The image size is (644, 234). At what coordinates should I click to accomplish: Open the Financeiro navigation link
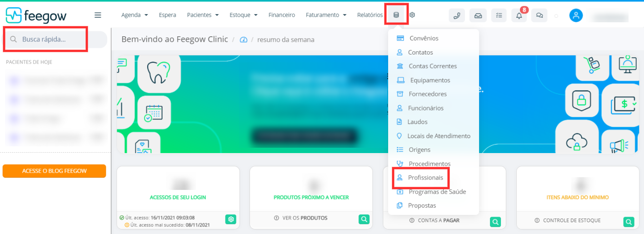[x=282, y=15]
